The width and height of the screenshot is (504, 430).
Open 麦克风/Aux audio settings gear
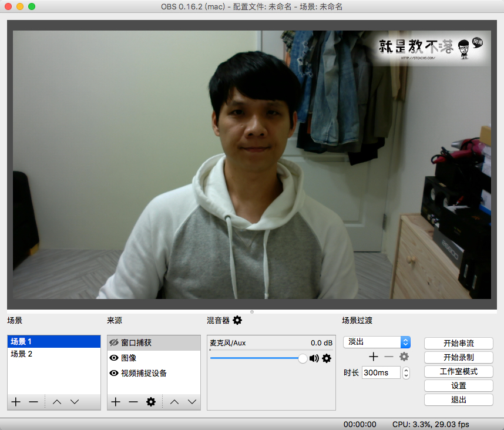tap(327, 358)
